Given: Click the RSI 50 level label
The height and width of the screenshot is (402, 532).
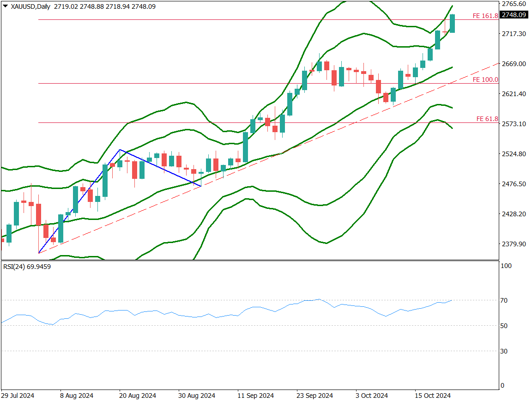Looking at the screenshot, I should click(x=504, y=326).
